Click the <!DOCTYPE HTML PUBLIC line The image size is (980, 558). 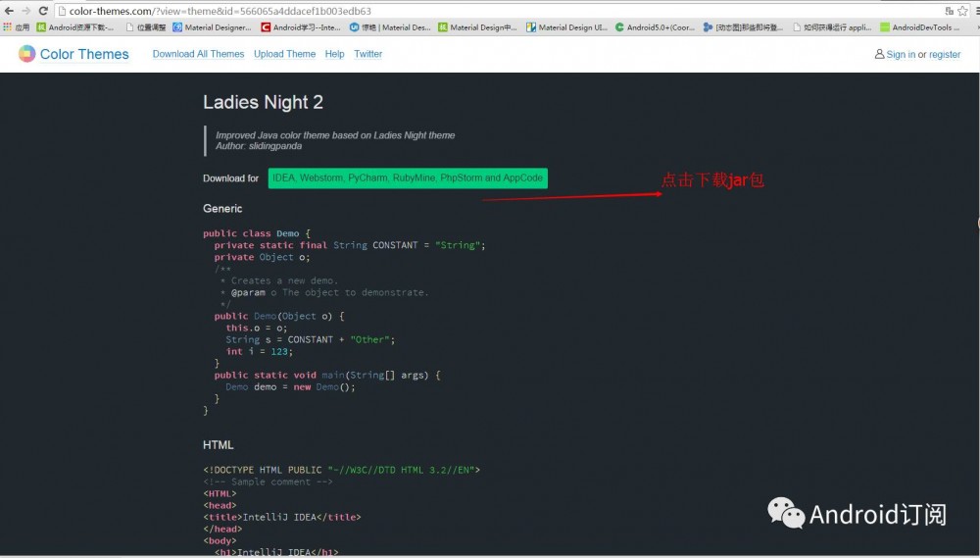point(341,470)
